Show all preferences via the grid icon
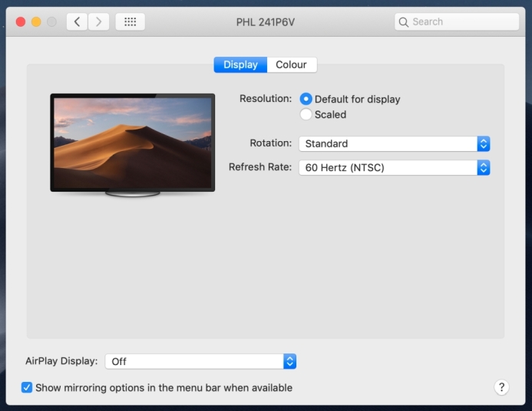The height and width of the screenshot is (411, 532). [131, 22]
